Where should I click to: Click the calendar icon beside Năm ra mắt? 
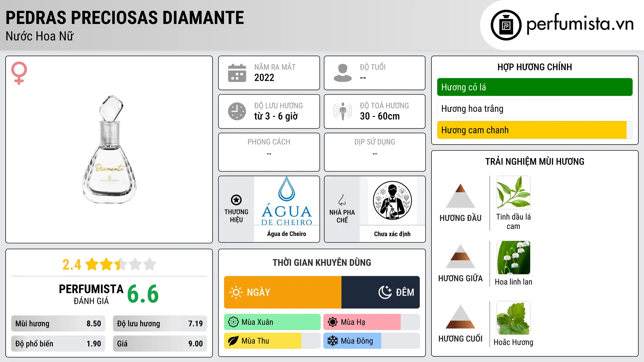tap(237, 73)
